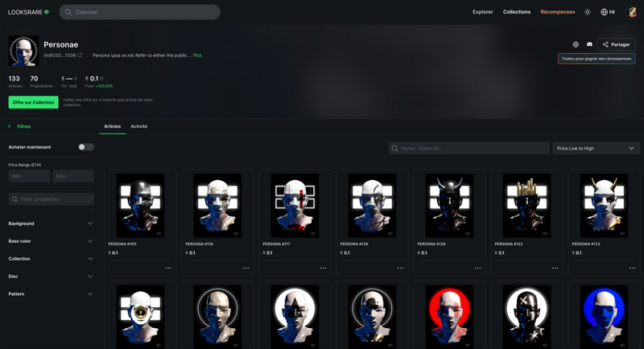This screenshot has height=349, width=644.
Task: Open the collection Discord icon
Action: pos(589,44)
